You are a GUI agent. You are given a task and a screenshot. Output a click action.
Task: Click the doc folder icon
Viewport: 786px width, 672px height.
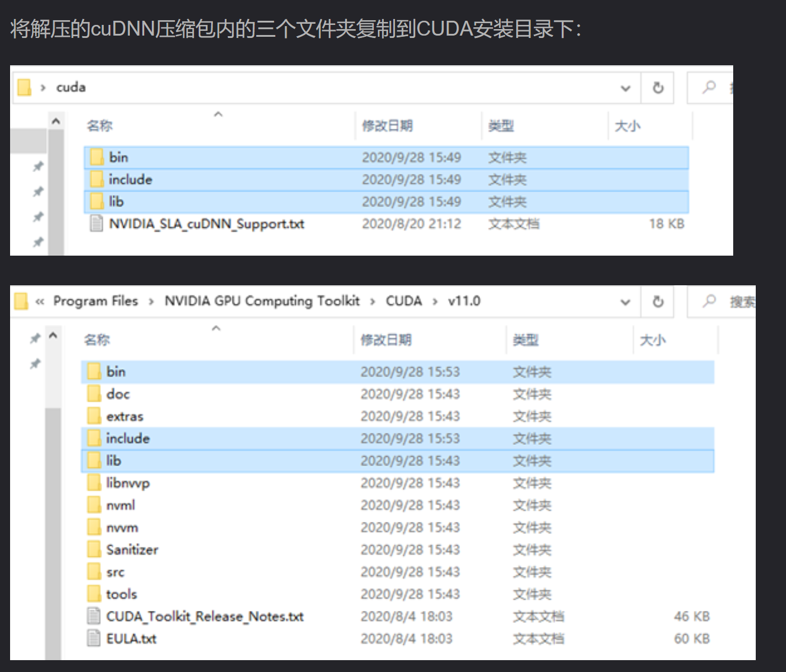pos(94,394)
